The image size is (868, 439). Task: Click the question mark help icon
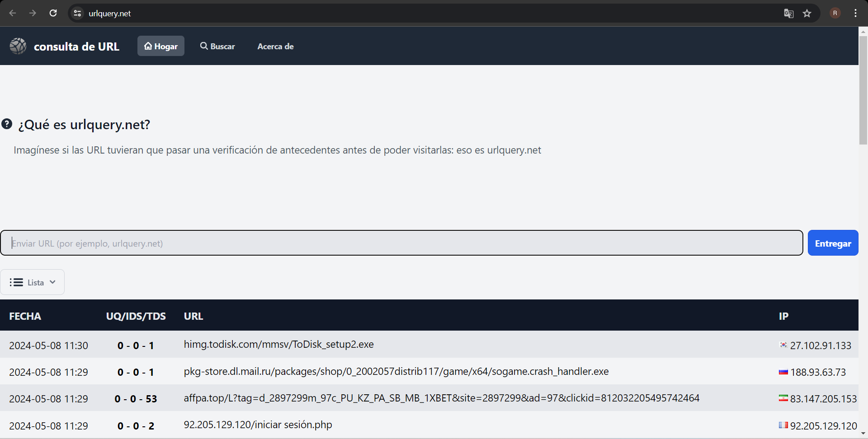[7, 124]
